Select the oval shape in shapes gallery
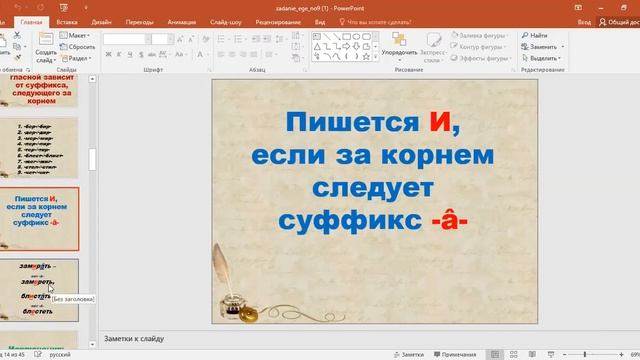 coord(356,37)
